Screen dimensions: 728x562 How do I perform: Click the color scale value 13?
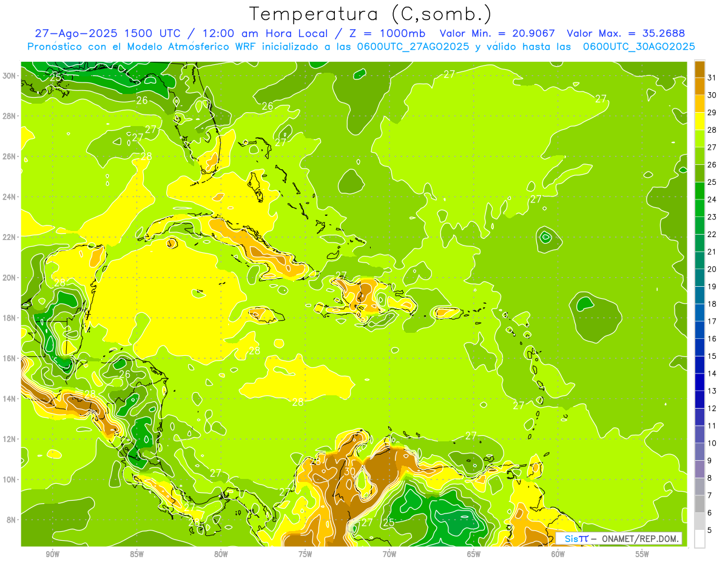point(712,391)
